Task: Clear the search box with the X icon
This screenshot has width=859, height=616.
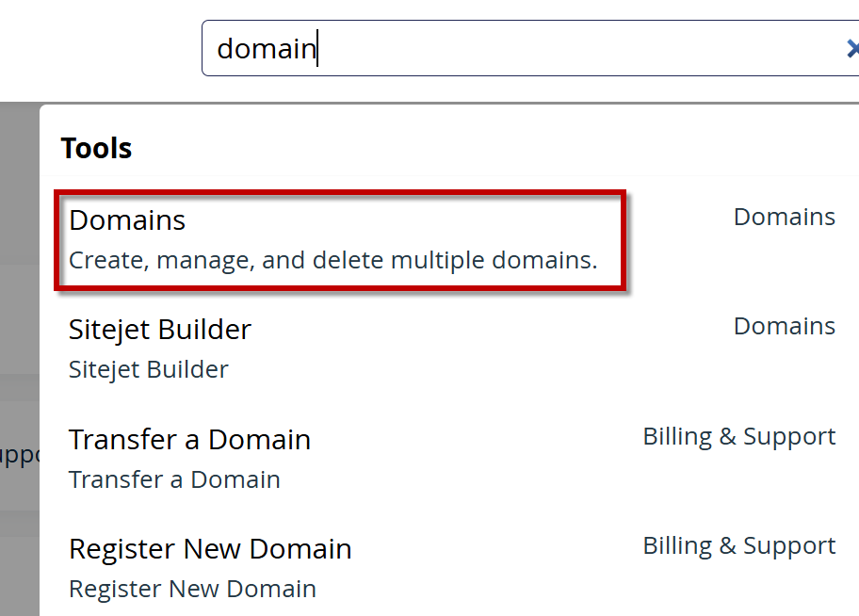Action: tap(851, 48)
